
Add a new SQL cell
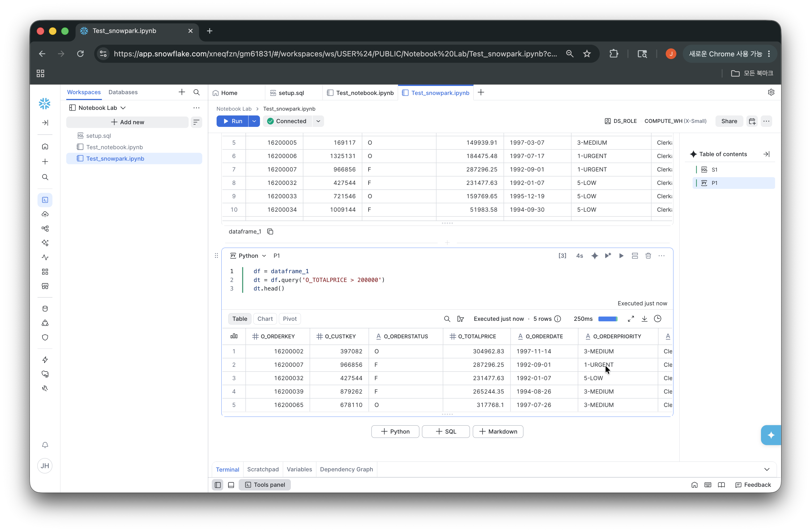pos(446,431)
